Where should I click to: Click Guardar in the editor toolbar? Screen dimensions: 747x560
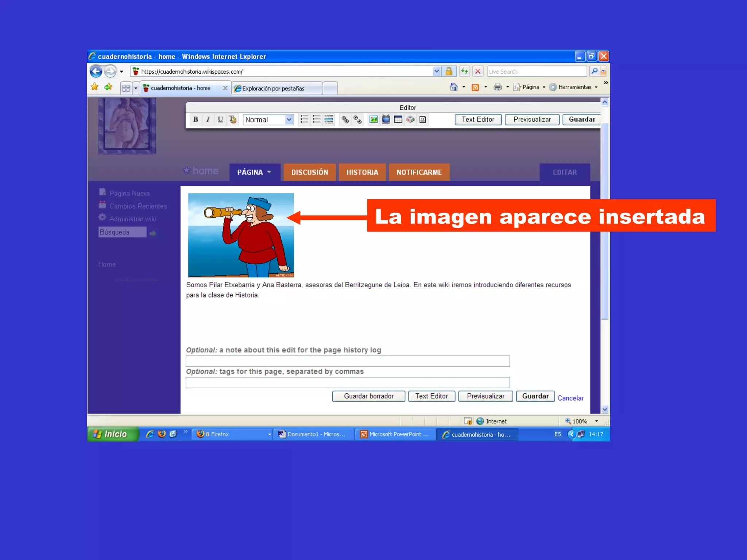point(581,119)
